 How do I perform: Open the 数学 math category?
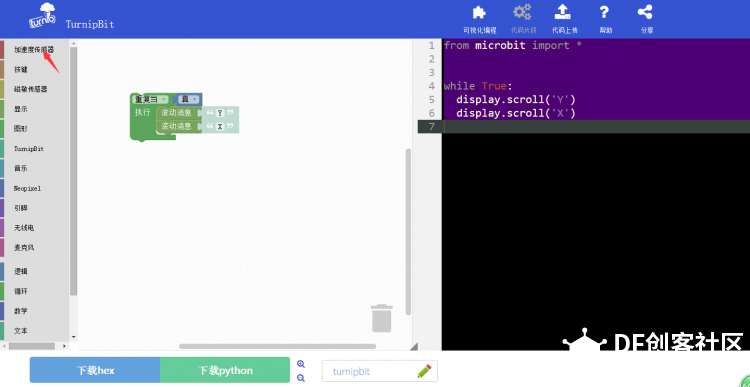(x=21, y=311)
